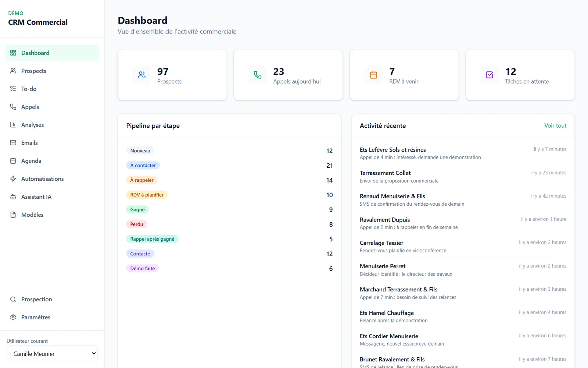Click the purple checkbox icon on Tâches en attente card
The image size is (588, 368).
(x=490, y=75)
